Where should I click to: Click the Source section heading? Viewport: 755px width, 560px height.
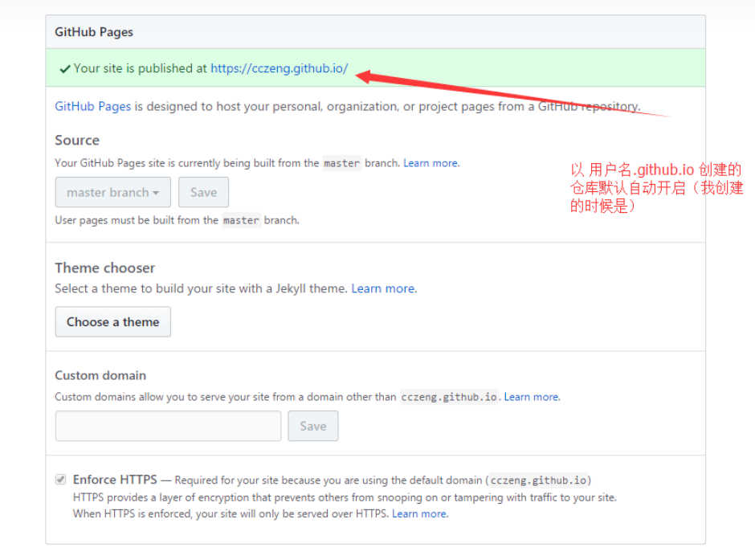click(77, 140)
